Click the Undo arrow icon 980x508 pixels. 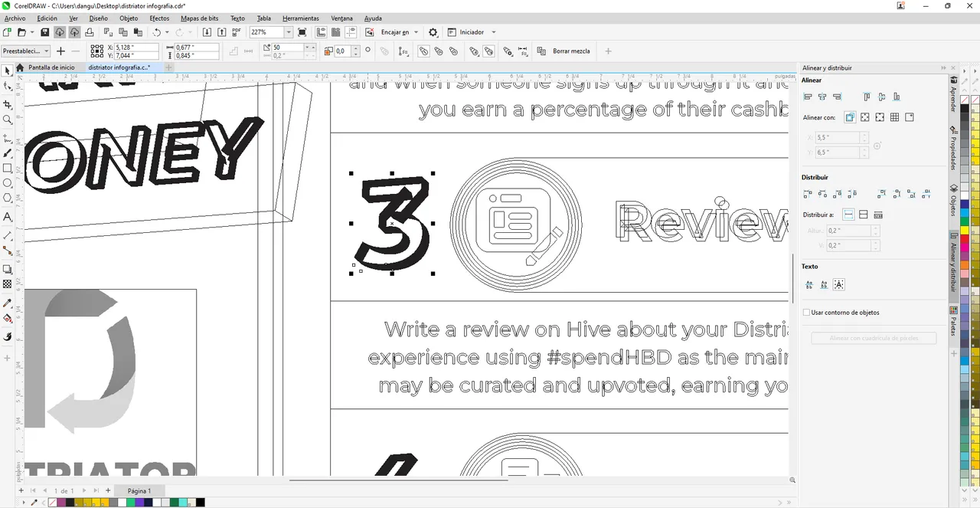(x=157, y=32)
